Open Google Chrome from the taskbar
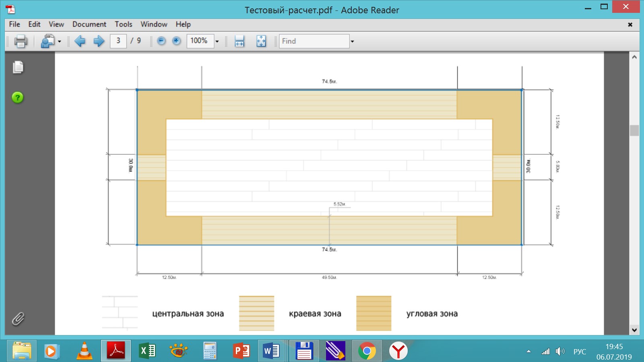 coord(367,351)
